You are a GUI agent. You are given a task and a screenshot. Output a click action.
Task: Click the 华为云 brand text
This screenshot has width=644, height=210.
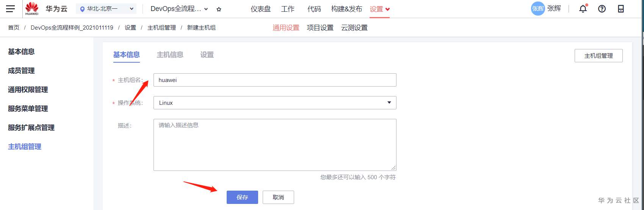(56, 9)
